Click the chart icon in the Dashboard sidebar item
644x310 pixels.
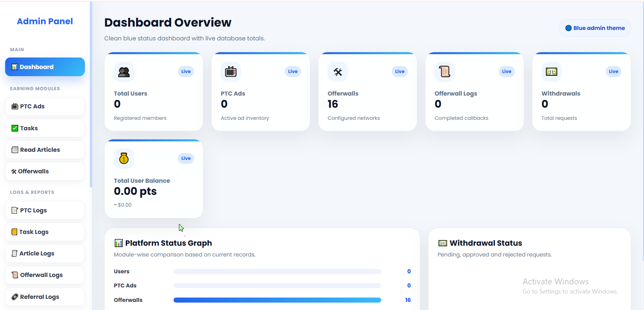click(x=15, y=67)
